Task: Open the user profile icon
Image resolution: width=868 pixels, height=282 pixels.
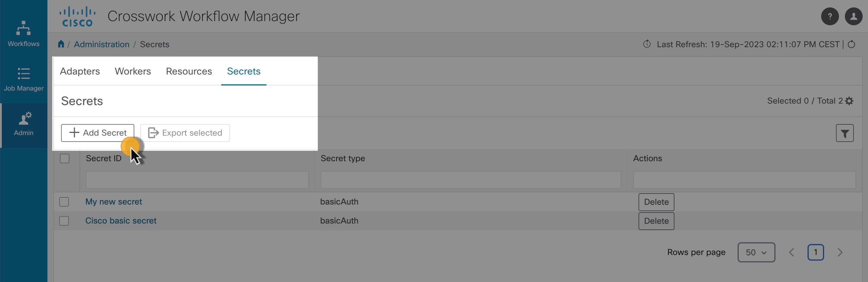Action: pyautogui.click(x=853, y=16)
